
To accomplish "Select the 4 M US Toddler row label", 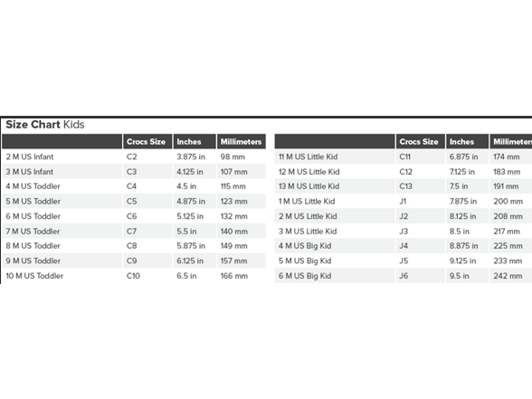I will [33, 186].
